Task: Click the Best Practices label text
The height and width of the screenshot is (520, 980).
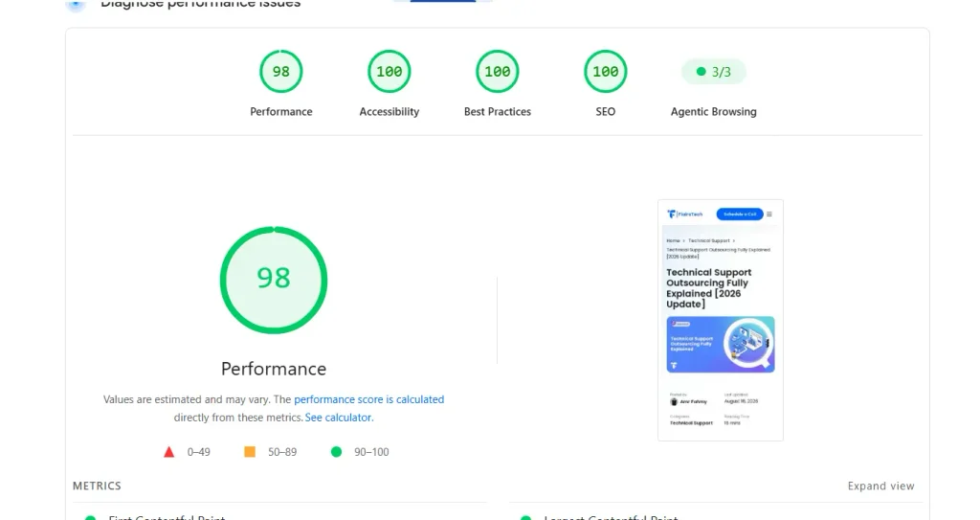Action: coord(498,111)
